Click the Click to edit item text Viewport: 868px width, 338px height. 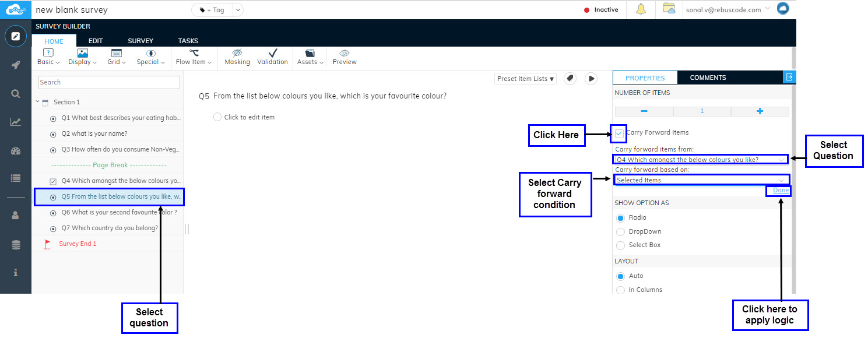click(x=249, y=117)
